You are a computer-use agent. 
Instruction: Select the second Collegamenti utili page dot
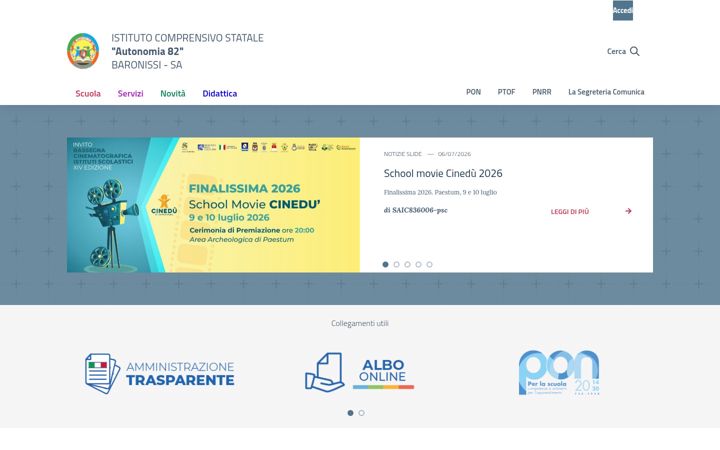pyautogui.click(x=361, y=413)
